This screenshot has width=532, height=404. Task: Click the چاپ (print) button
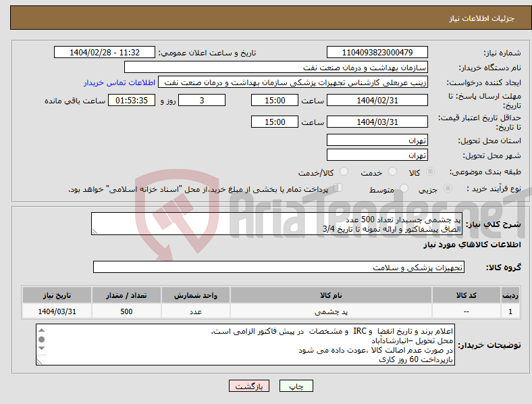[296, 386]
